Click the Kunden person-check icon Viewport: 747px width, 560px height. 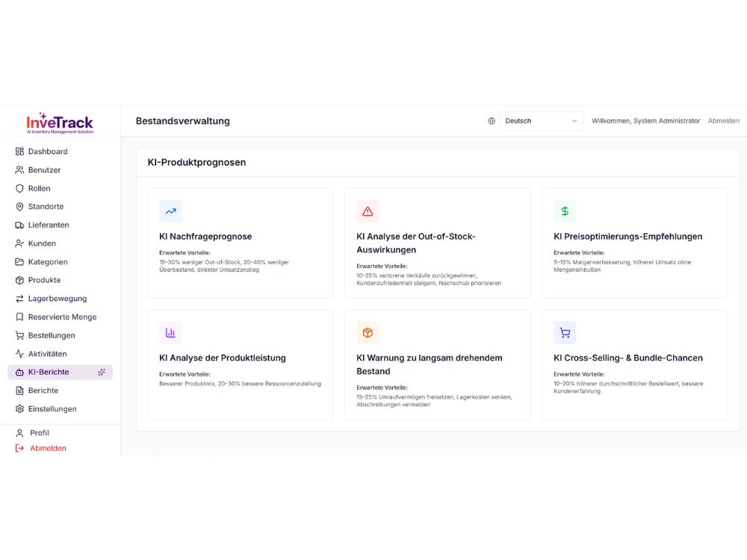point(19,243)
